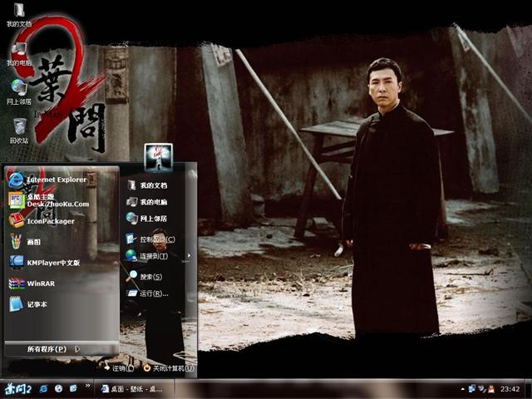
Task: Open WinRAR from the start menu
Action: 32,283
